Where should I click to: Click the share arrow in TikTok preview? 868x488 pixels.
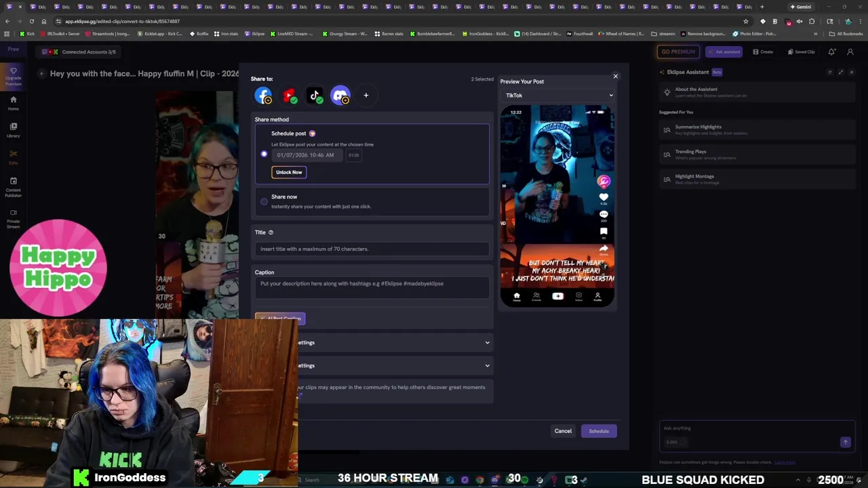(604, 249)
